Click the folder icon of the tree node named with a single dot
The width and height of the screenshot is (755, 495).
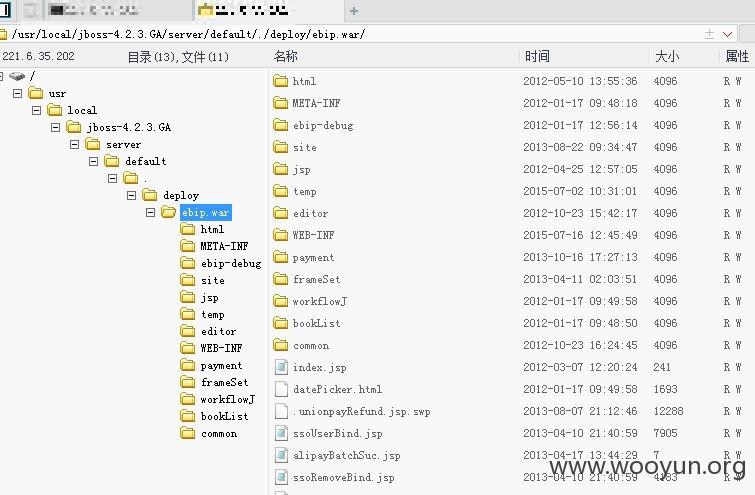(x=130, y=178)
